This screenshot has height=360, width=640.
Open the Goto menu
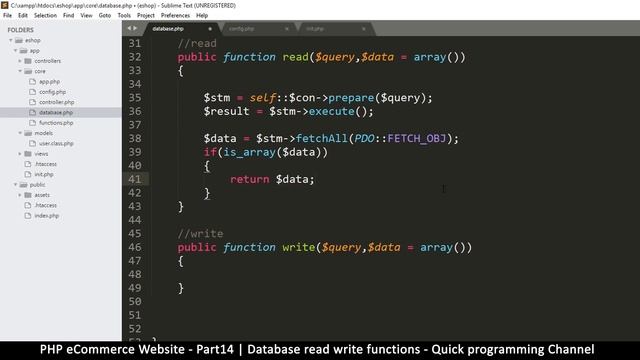[x=105, y=16]
